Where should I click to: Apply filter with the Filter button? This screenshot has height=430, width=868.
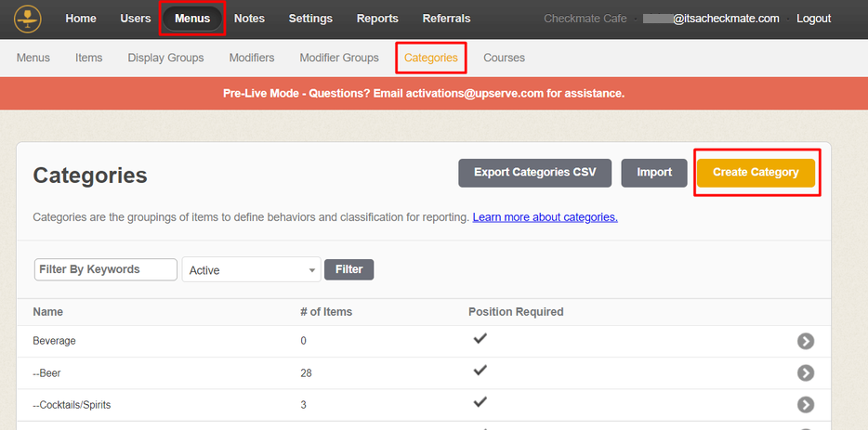coord(349,269)
